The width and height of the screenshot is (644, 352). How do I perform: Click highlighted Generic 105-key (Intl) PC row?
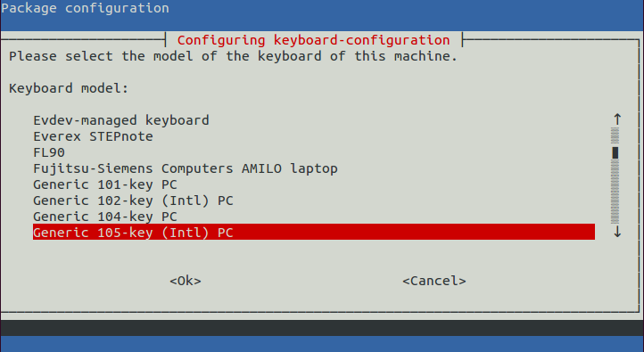[314, 233]
